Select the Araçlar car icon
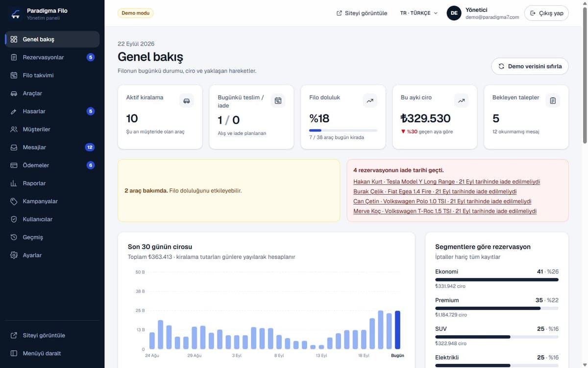 tap(14, 93)
